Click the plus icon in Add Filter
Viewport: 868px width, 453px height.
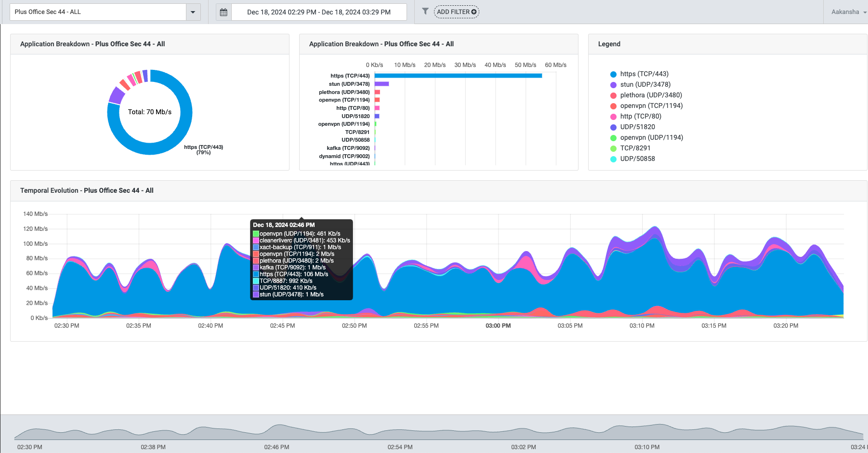(x=474, y=12)
